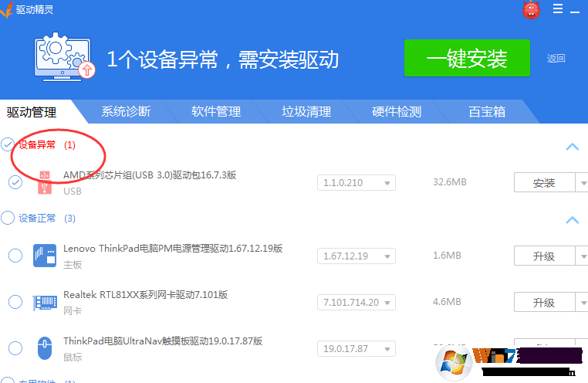The width and height of the screenshot is (588, 383).
Task: Click the red monster mascot icon
Action: click(x=531, y=10)
